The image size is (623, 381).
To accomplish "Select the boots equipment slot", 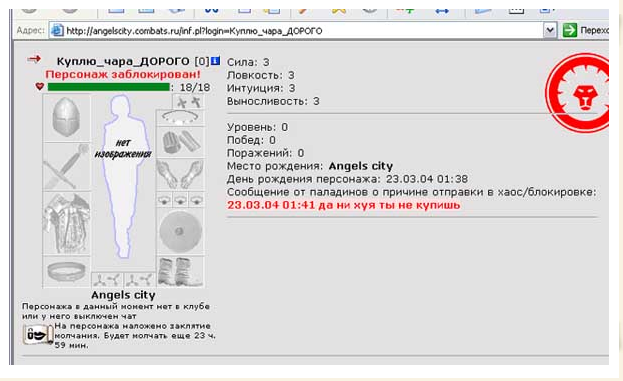I will (180, 272).
